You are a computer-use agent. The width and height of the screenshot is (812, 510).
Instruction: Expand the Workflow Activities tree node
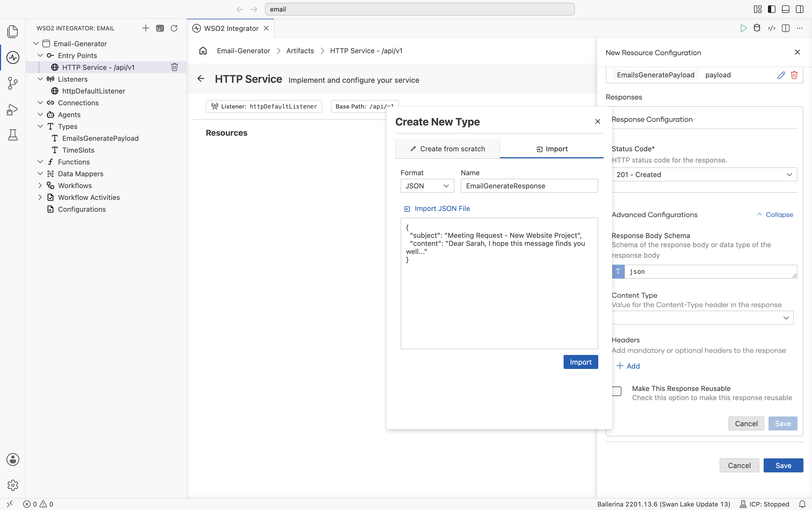[40, 197]
